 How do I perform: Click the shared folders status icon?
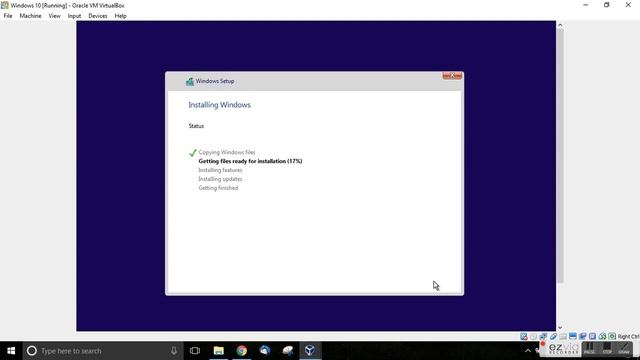[563, 336]
